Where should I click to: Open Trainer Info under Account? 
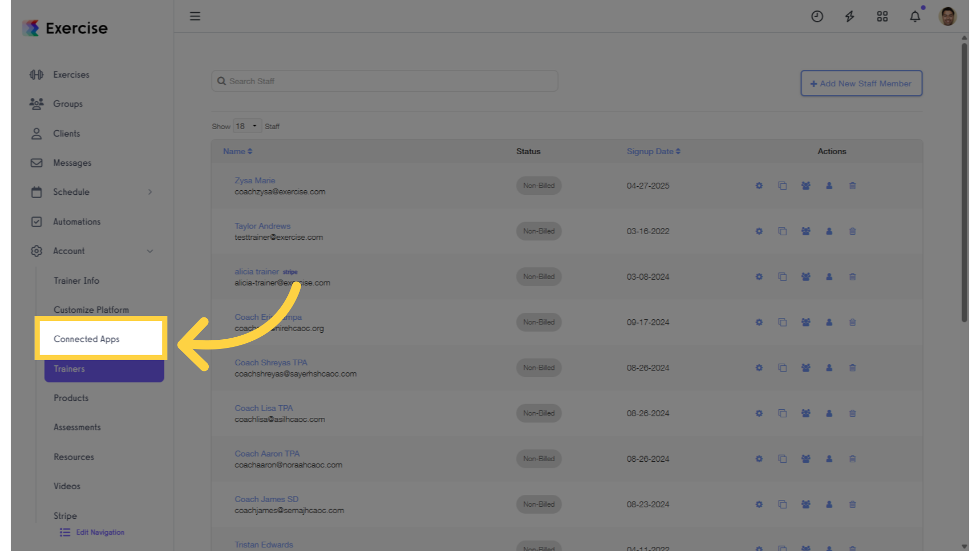(77, 281)
